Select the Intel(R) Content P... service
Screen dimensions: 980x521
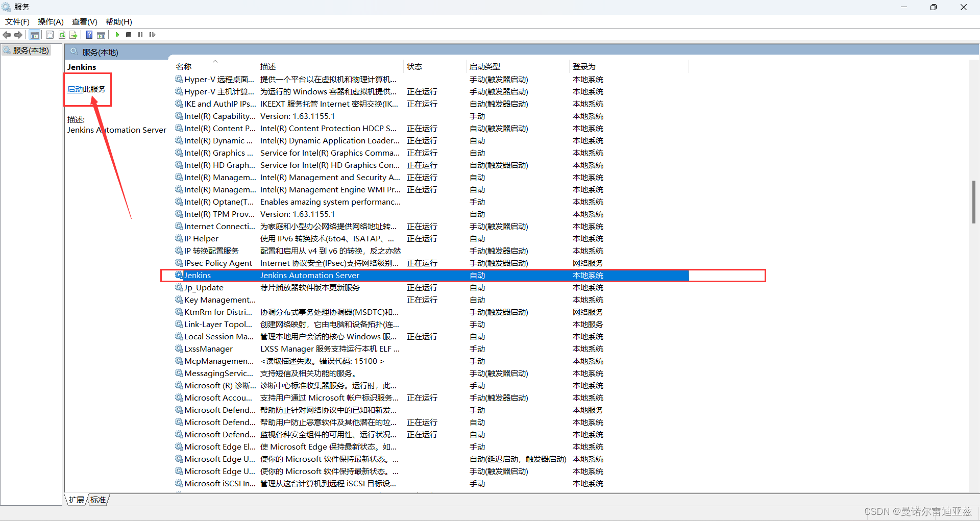(432, 128)
